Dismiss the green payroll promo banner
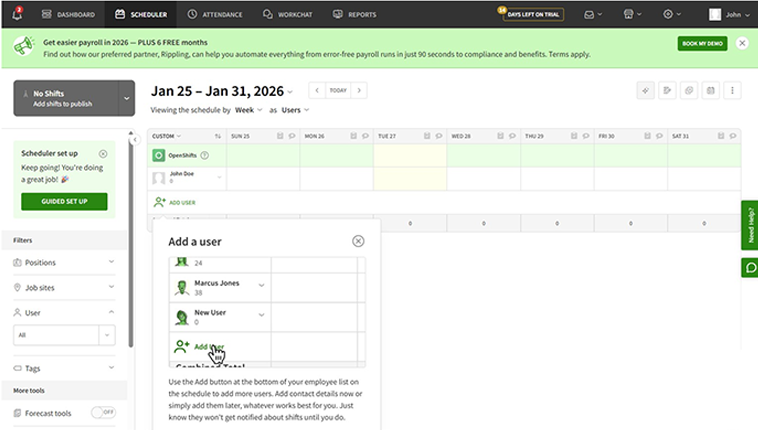Screen dimensions: 758x430 pyautogui.click(x=742, y=43)
